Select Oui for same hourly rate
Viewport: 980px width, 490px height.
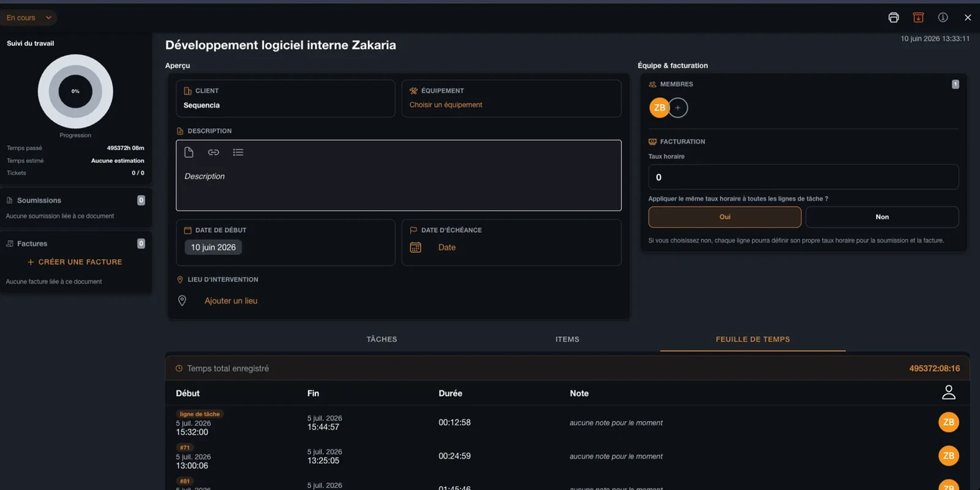coord(725,217)
